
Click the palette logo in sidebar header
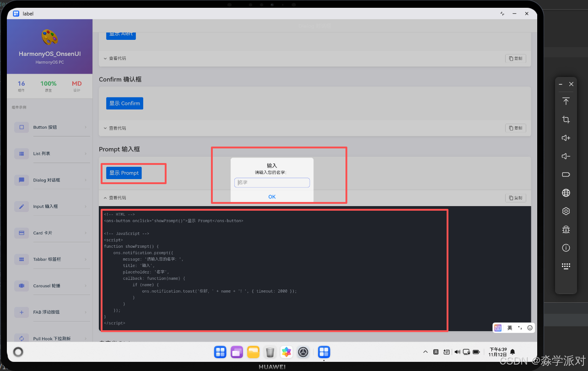tap(49, 38)
